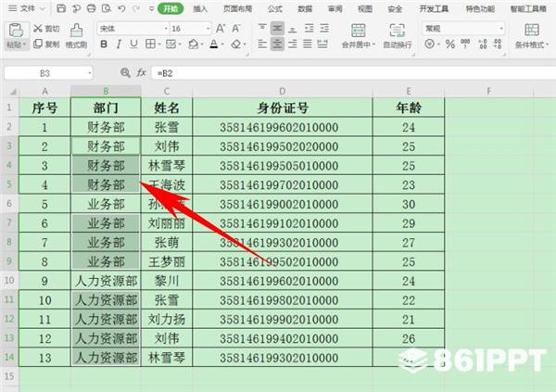Expand the Name Box B3 dropdown
This screenshot has height=392, width=556.
click(x=89, y=73)
